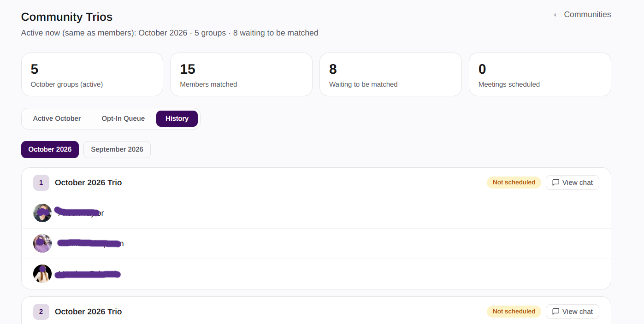
Task: Select the History tab
Action: click(177, 119)
